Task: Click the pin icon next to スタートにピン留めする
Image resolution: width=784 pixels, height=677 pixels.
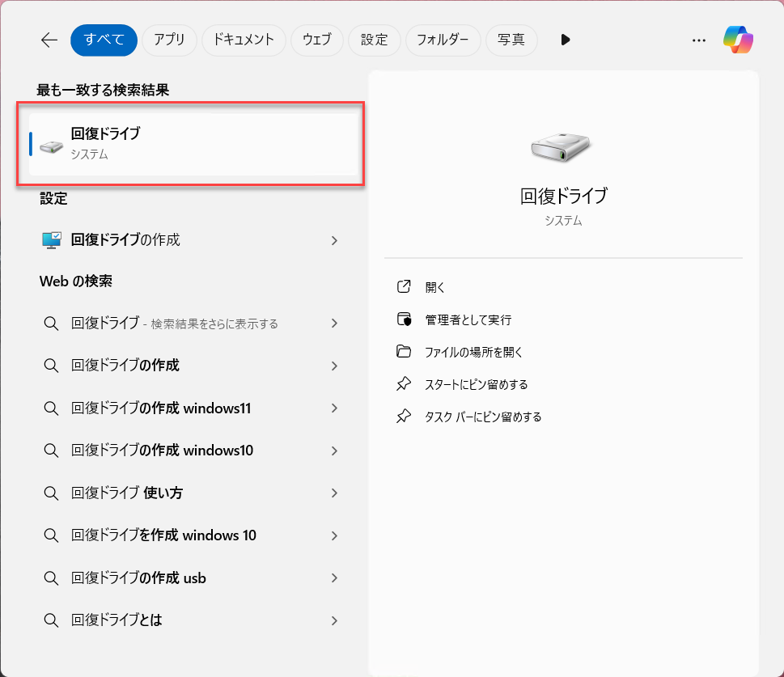Action: click(404, 384)
